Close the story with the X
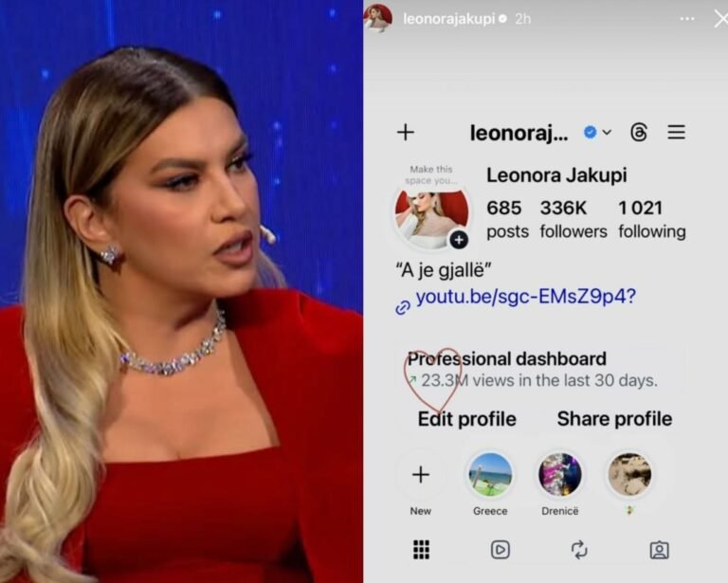Image resolution: width=728 pixels, height=583 pixels. 721,19
